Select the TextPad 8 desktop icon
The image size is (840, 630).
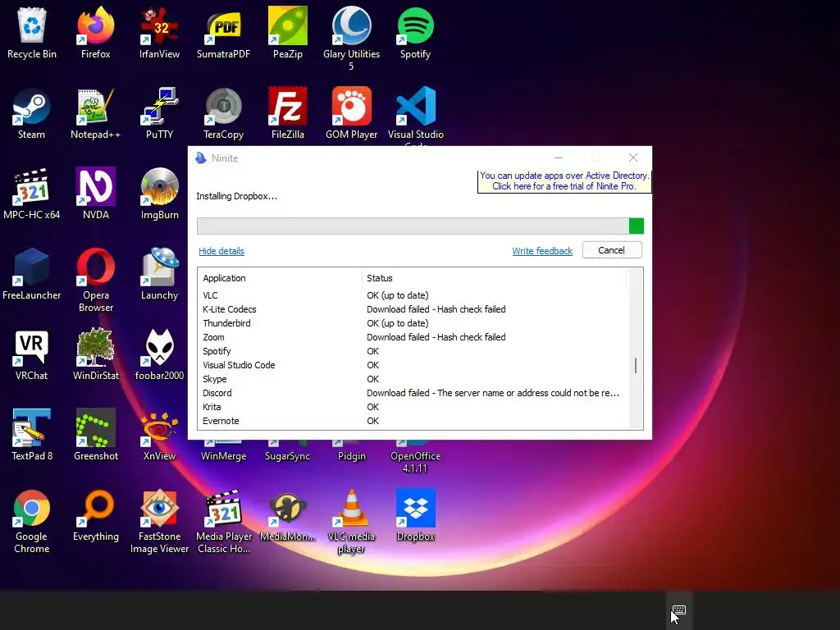(32, 427)
